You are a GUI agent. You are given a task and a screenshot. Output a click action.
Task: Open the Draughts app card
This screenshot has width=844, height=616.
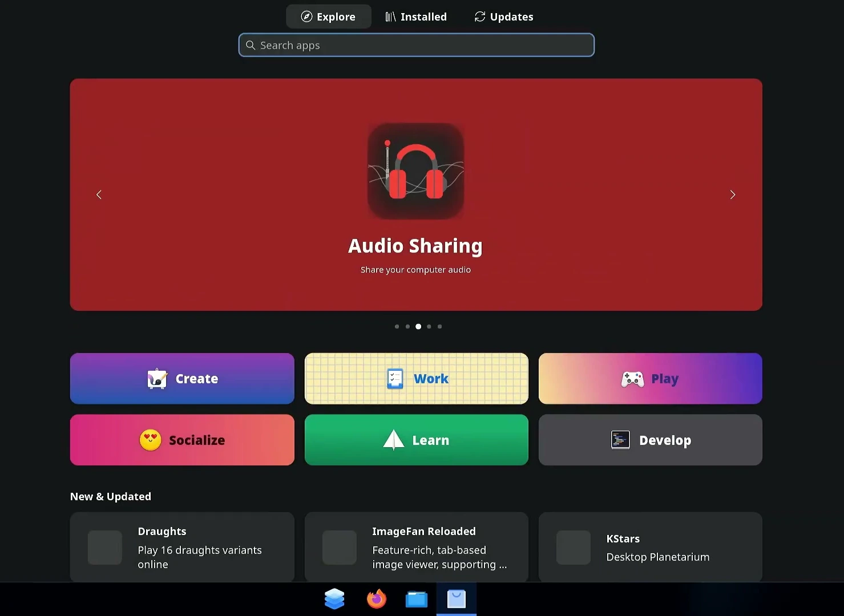[x=182, y=547]
